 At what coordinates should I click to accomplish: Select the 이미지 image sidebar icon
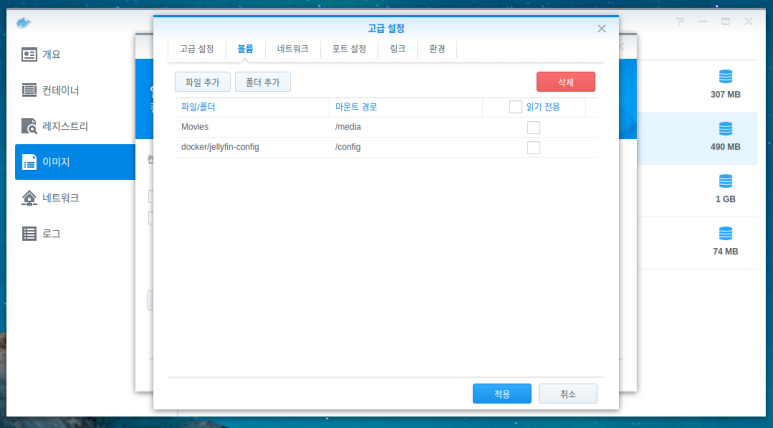29,162
